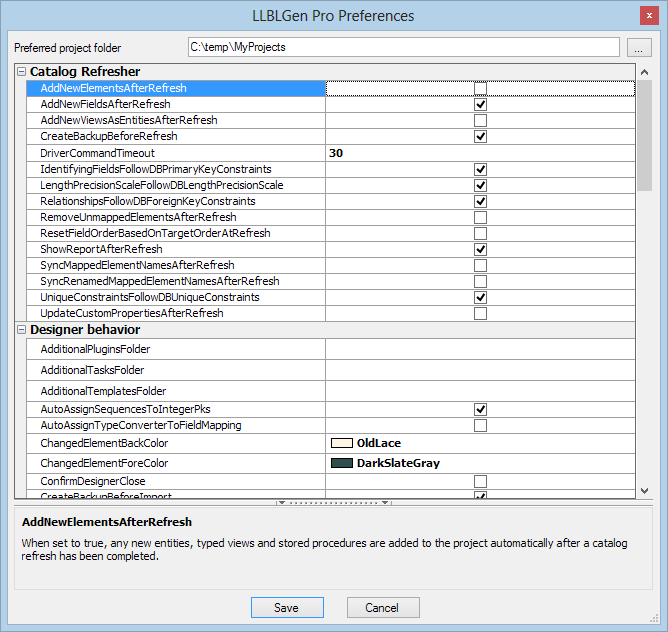668x632 pixels.
Task: Click the DriverCommandTimeout value 30
Action: click(336, 153)
